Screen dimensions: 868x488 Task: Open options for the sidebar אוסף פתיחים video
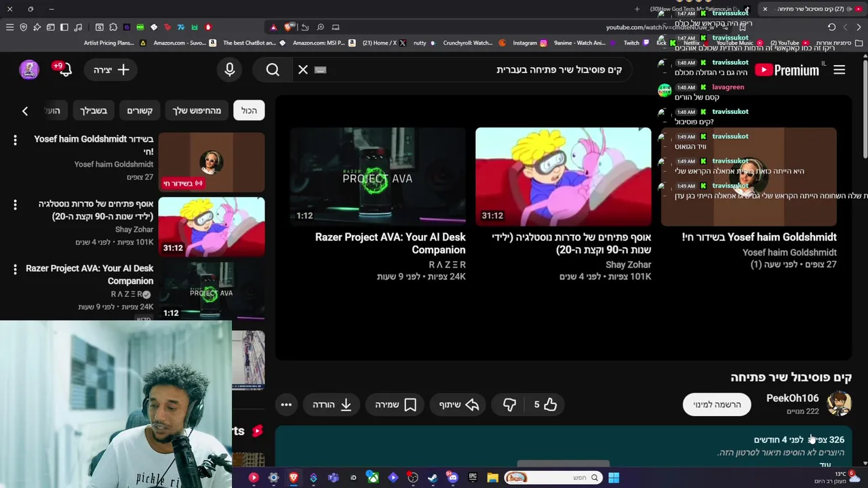(x=15, y=204)
